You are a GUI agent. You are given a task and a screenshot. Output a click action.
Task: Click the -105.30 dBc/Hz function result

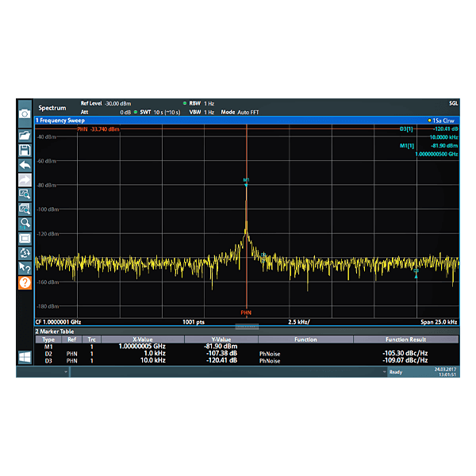[x=405, y=353]
